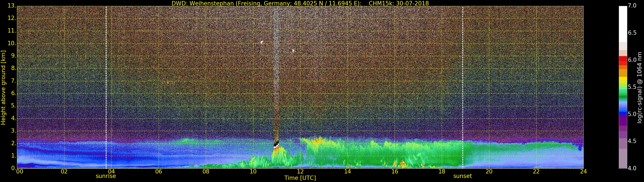Click the y-axis height label '12.'
644x182 pixels.
(12, 18)
